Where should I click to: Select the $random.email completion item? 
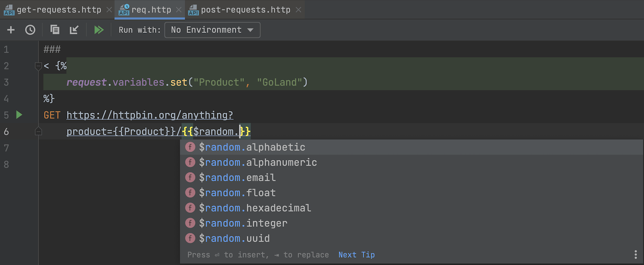tap(237, 178)
